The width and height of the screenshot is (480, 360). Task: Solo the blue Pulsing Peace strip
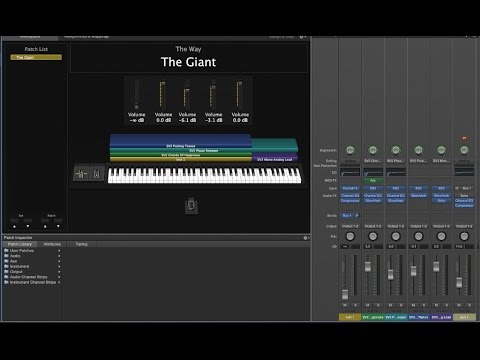tap(424, 305)
